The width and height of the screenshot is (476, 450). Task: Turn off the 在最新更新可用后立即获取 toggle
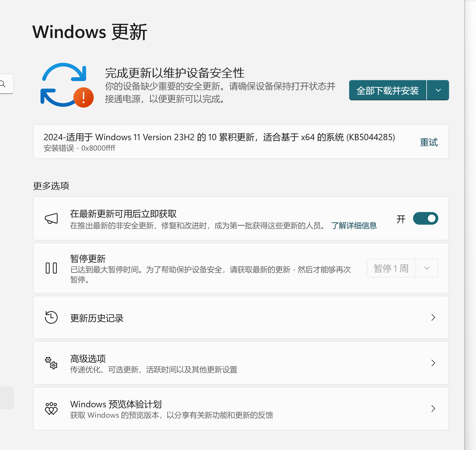[425, 218]
